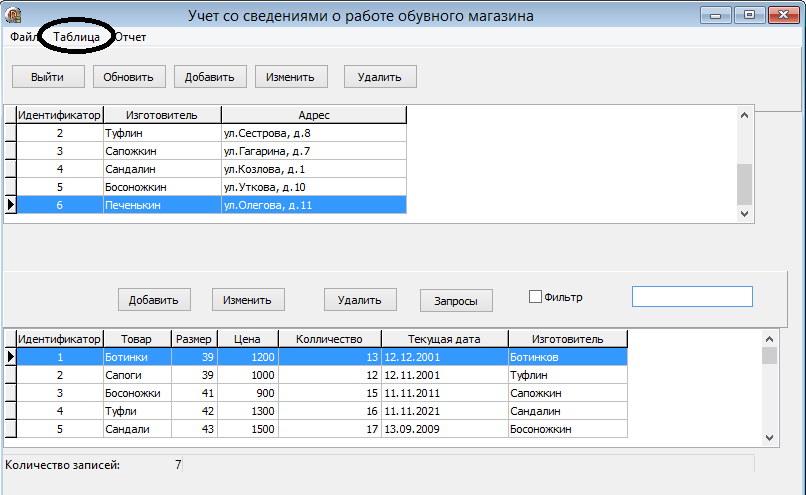The height and width of the screenshot is (495, 806).
Task: Click the date cell 13.09.2009
Action: (x=445, y=429)
